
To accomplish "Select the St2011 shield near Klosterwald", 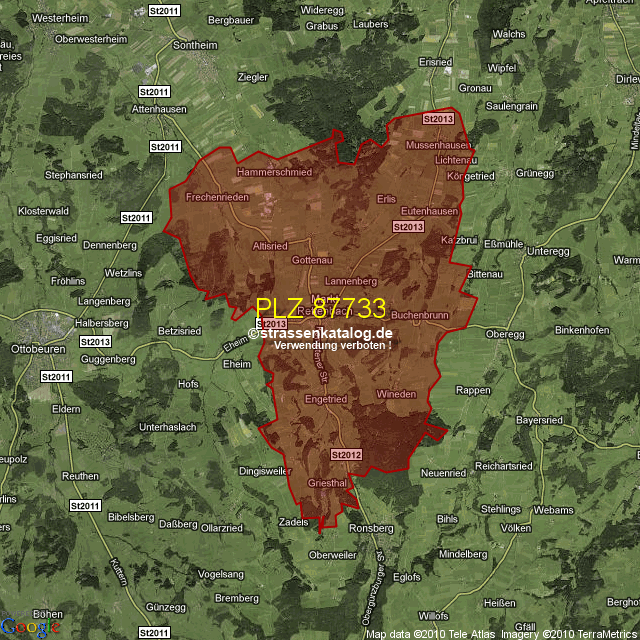I will (135, 217).
